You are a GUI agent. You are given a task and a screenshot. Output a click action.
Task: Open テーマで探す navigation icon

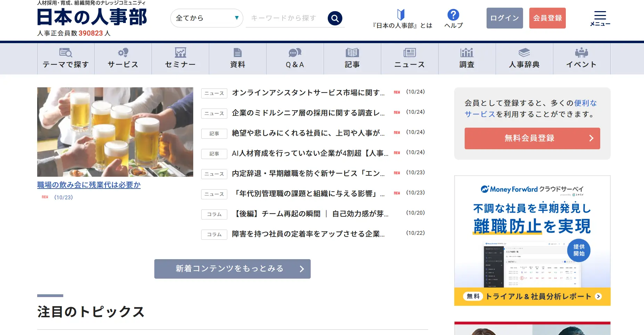tap(66, 53)
